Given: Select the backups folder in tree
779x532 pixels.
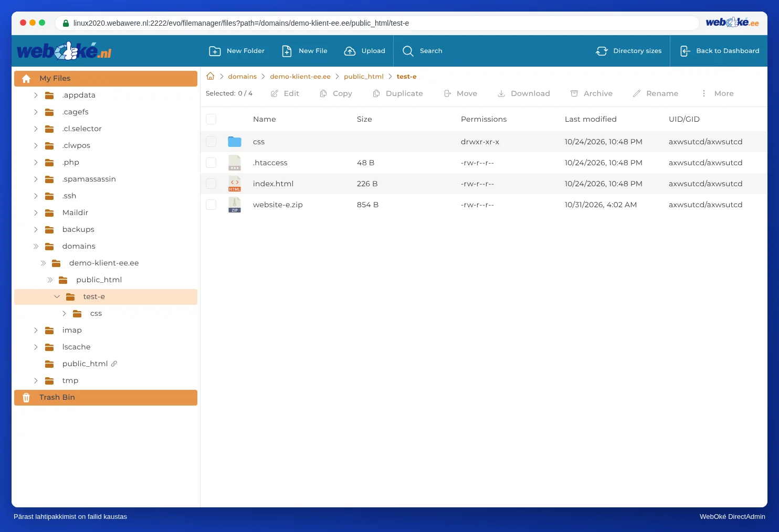Looking at the screenshot, I should 78,229.
